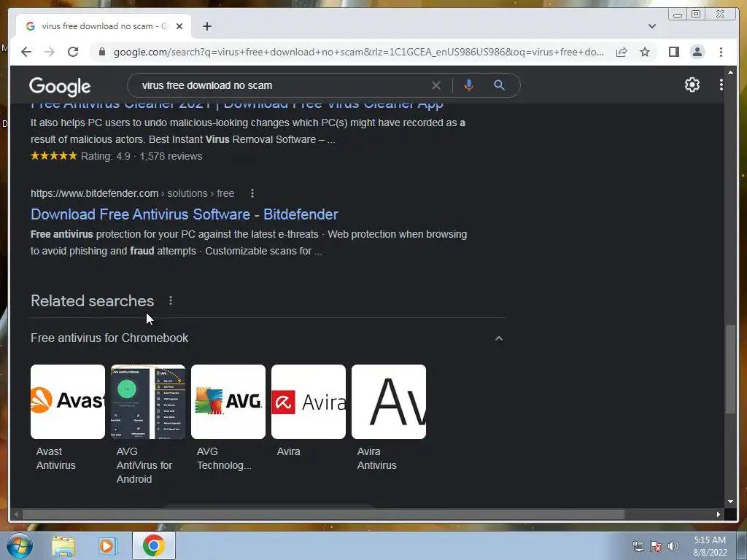747x560 pixels.
Task: Open Google quick settings gear
Action: pyautogui.click(x=692, y=85)
